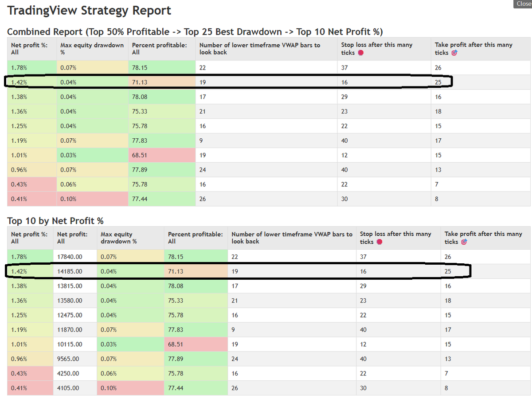Viewport: 532px width, 399px height.
Task: Select the 14185.00 net profit cell
Action: (x=75, y=271)
